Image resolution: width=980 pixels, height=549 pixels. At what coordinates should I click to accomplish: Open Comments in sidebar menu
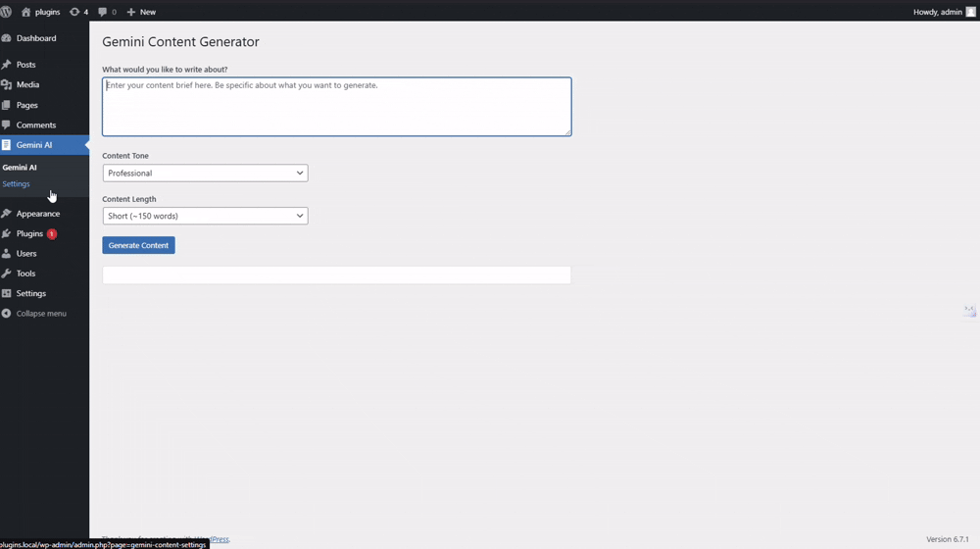coord(35,125)
